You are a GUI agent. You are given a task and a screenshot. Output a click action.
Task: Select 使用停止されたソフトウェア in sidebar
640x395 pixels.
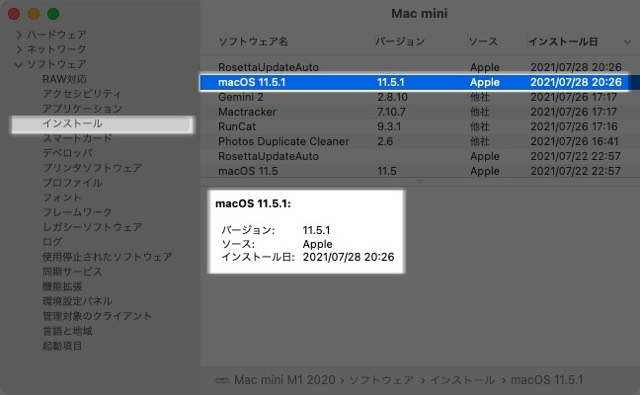point(107,257)
